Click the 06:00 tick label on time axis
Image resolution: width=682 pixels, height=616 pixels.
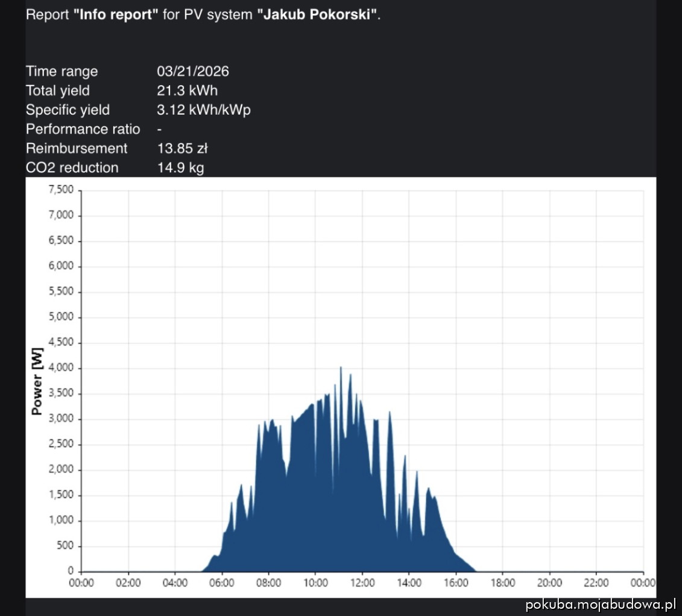coord(221,583)
